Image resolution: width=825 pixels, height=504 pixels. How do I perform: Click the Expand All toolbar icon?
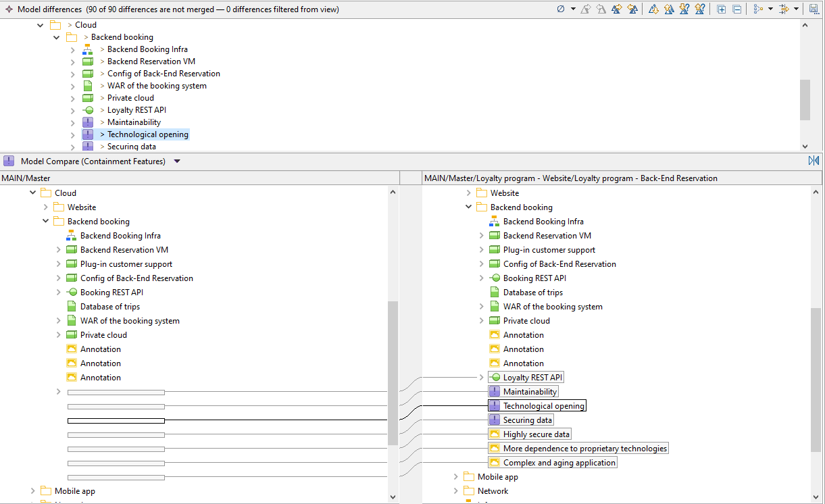(722, 9)
